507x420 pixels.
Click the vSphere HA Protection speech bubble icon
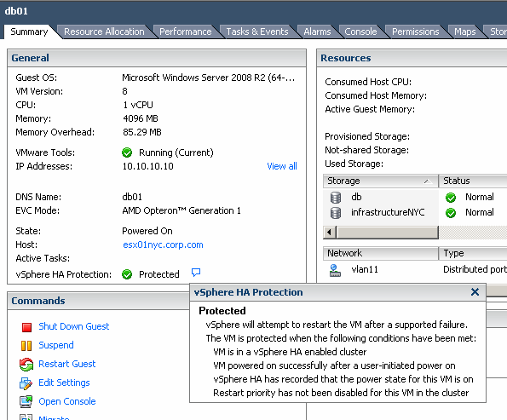196,273
